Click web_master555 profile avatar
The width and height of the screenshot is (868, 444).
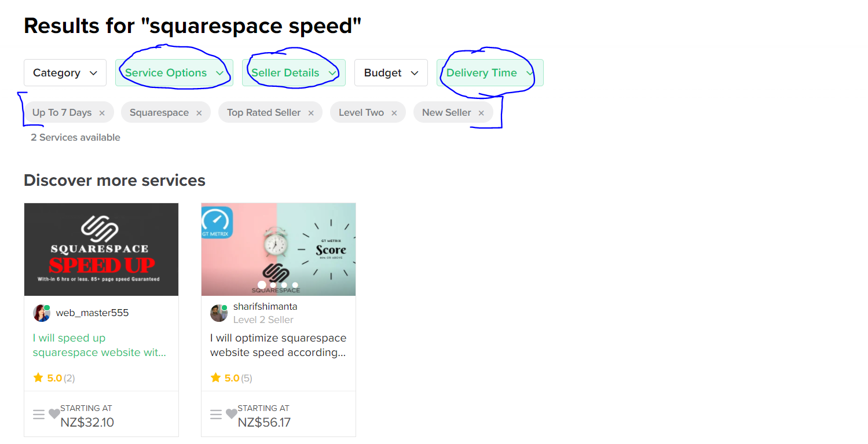42,313
